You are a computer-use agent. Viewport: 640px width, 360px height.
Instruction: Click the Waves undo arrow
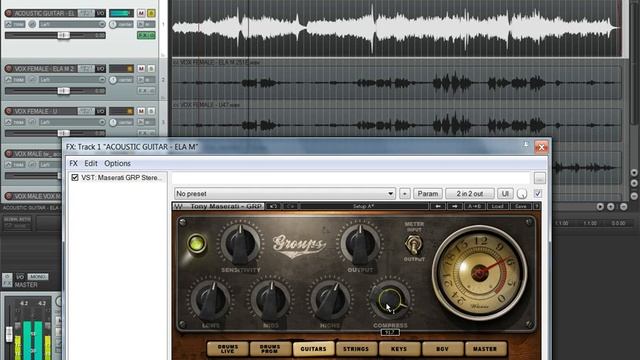tap(273, 206)
